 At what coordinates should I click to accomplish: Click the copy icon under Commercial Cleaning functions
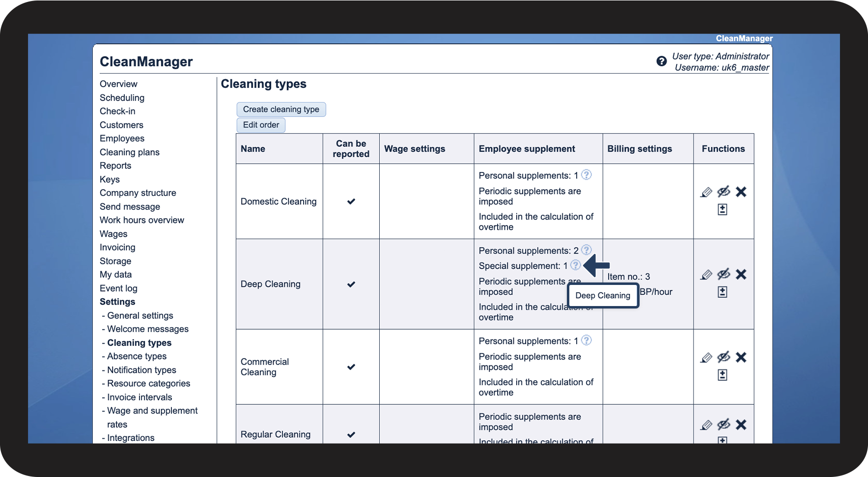(722, 375)
